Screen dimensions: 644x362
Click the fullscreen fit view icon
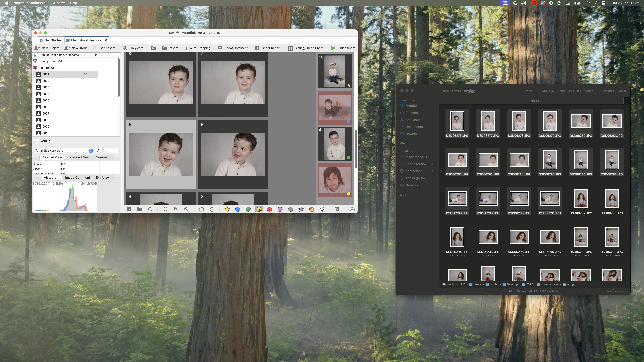click(165, 209)
